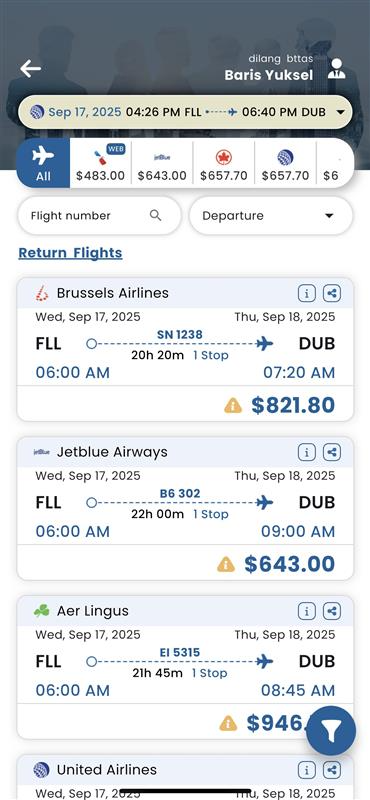This screenshot has height=800, width=370.
Task: Share the Jetblue Airways flight
Action: [332, 452]
